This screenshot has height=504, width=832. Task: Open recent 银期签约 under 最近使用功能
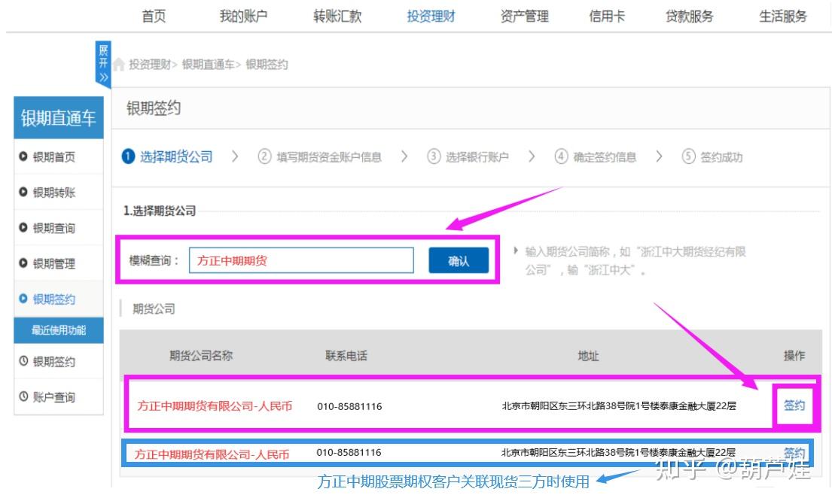pos(54,361)
